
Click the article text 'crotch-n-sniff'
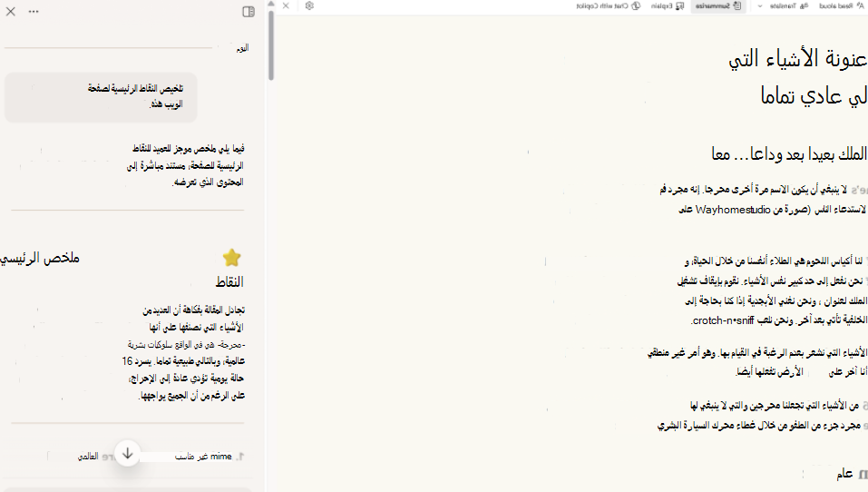pos(722,320)
